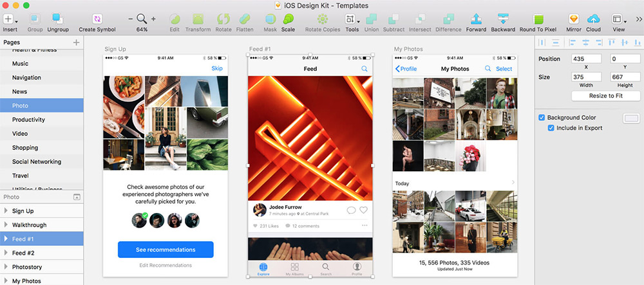Select the Music page
This screenshot has height=285, width=644.
pyautogui.click(x=41, y=64)
